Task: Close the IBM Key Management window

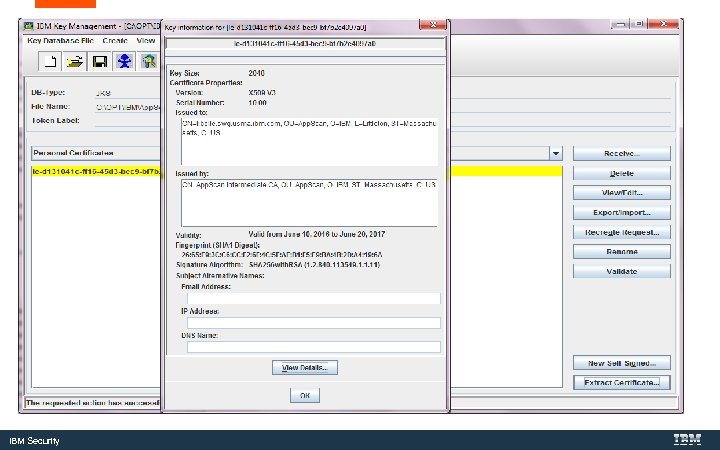Action: pos(663,24)
